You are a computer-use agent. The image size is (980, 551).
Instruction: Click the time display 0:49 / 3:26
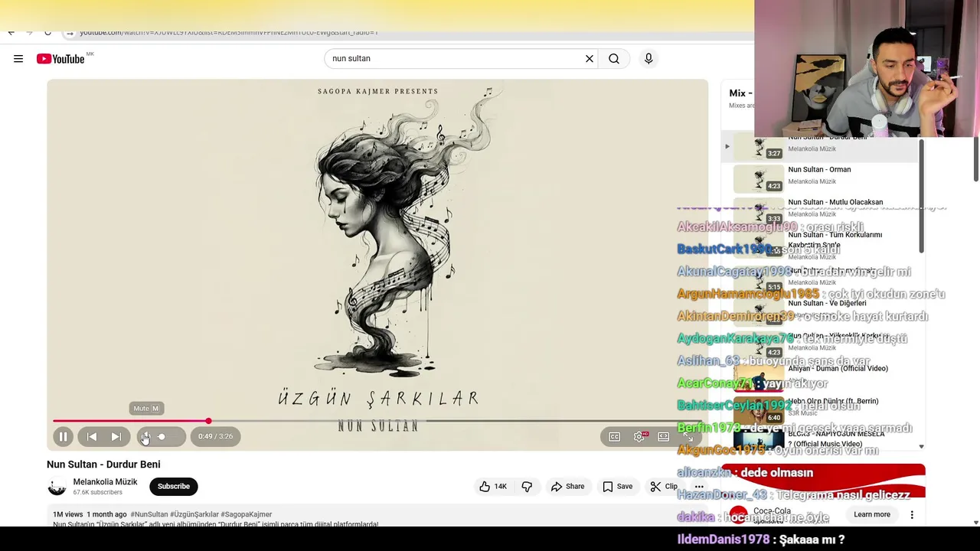tap(215, 436)
